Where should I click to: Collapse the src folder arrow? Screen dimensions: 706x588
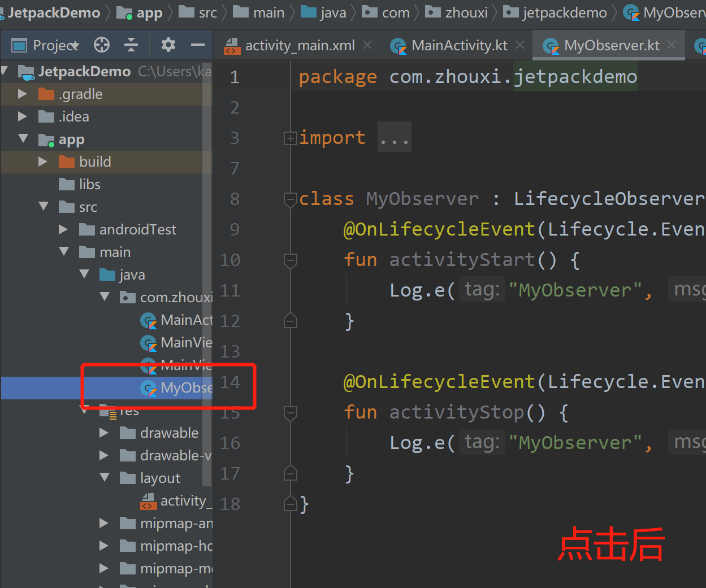[44, 206]
